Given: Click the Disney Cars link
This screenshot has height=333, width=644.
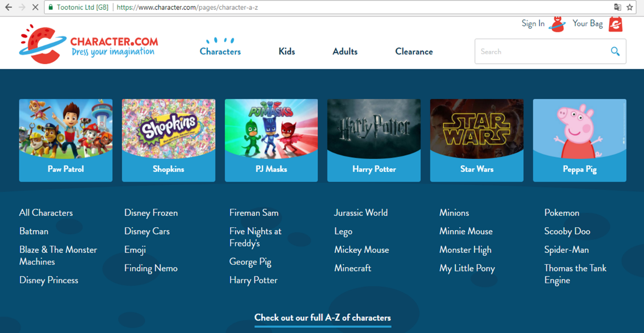Looking at the screenshot, I should pos(147,231).
